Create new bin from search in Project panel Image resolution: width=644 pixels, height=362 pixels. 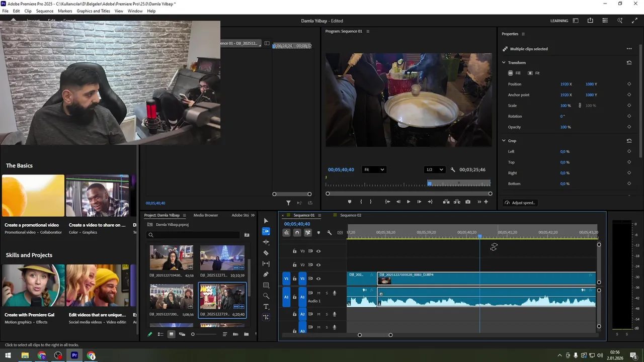click(x=247, y=235)
